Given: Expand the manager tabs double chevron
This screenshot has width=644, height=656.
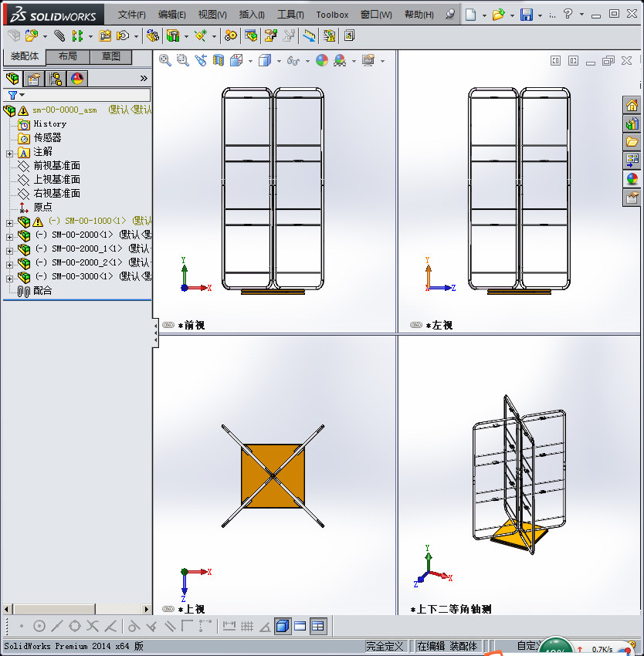Looking at the screenshot, I should [x=144, y=78].
